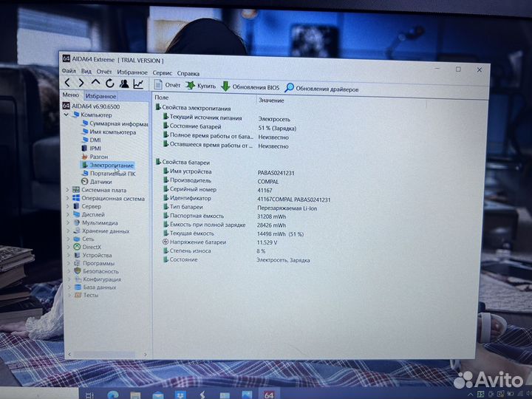
Task: Select the Устройства tree item
Action: click(x=92, y=255)
